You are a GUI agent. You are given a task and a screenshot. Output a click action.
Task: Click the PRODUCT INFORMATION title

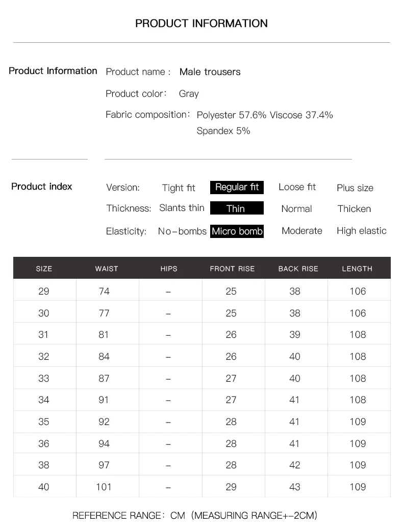pos(202,23)
